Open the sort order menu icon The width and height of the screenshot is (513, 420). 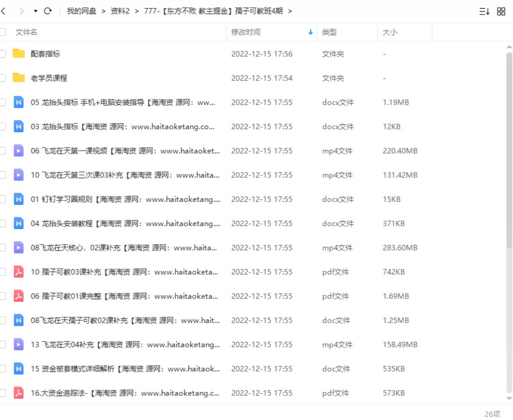click(484, 12)
